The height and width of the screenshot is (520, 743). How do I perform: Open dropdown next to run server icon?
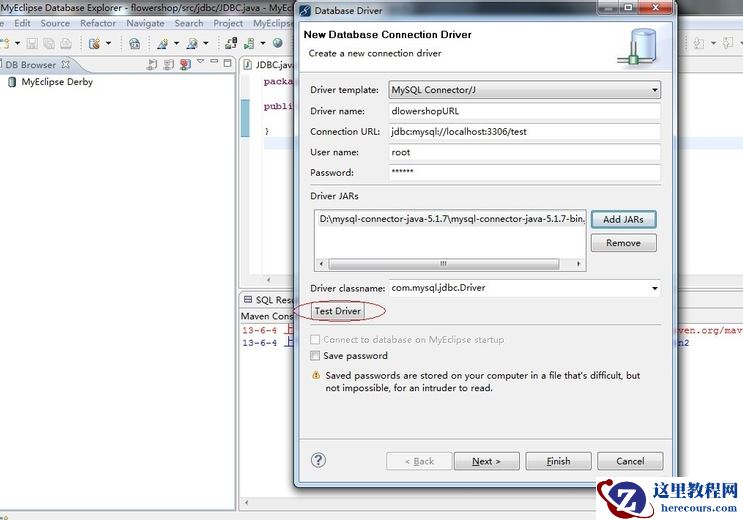click(263, 43)
